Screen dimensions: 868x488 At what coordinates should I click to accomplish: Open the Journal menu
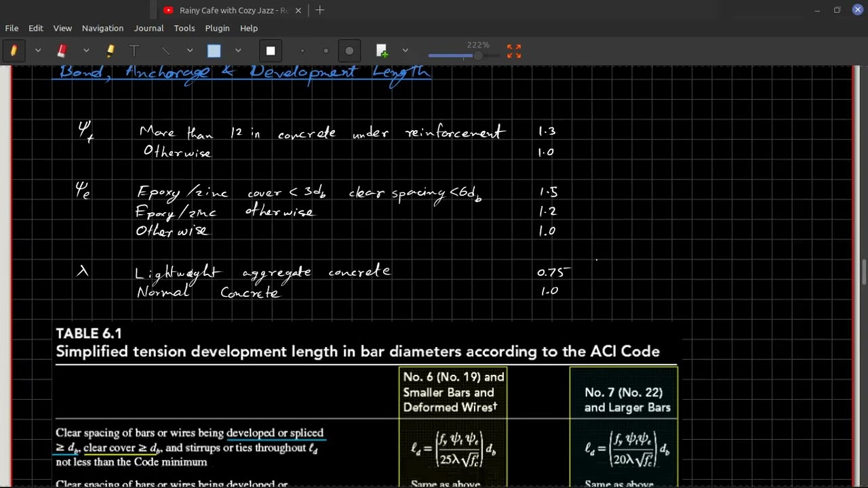[149, 28]
